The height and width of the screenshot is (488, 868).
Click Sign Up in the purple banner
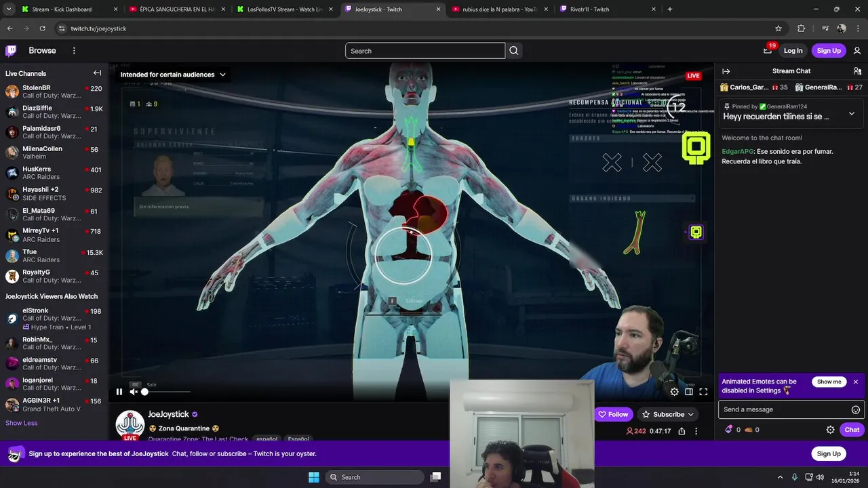829,453
